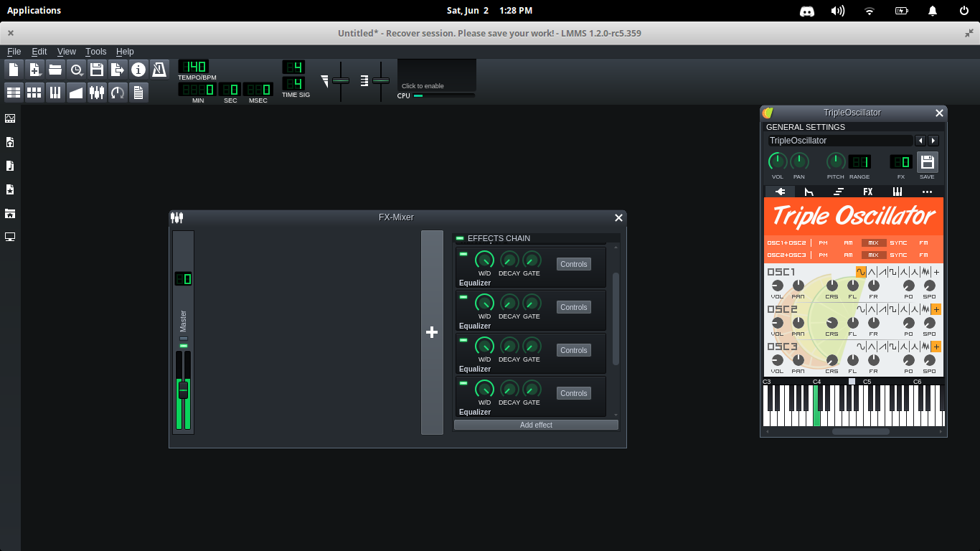The height and width of the screenshot is (551, 980).
Task: Open the View menu
Action: 67,52
